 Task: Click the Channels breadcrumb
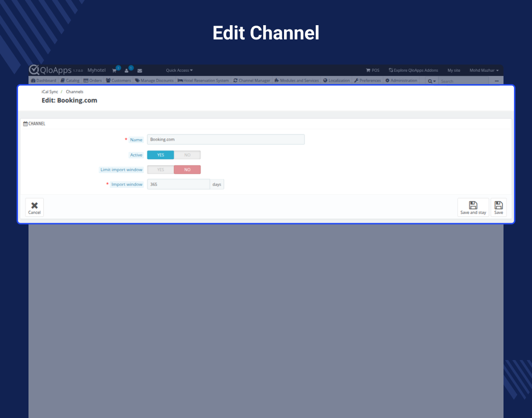point(74,92)
